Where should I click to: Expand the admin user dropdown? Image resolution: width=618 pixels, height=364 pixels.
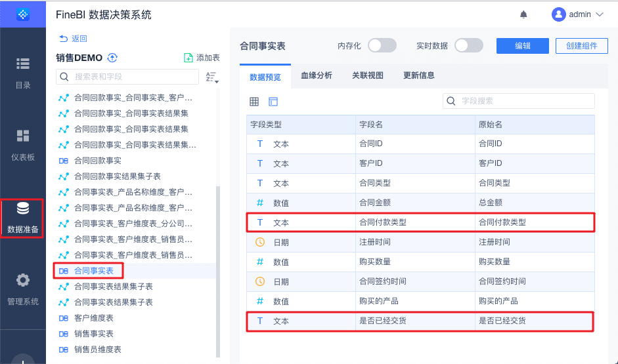598,14
